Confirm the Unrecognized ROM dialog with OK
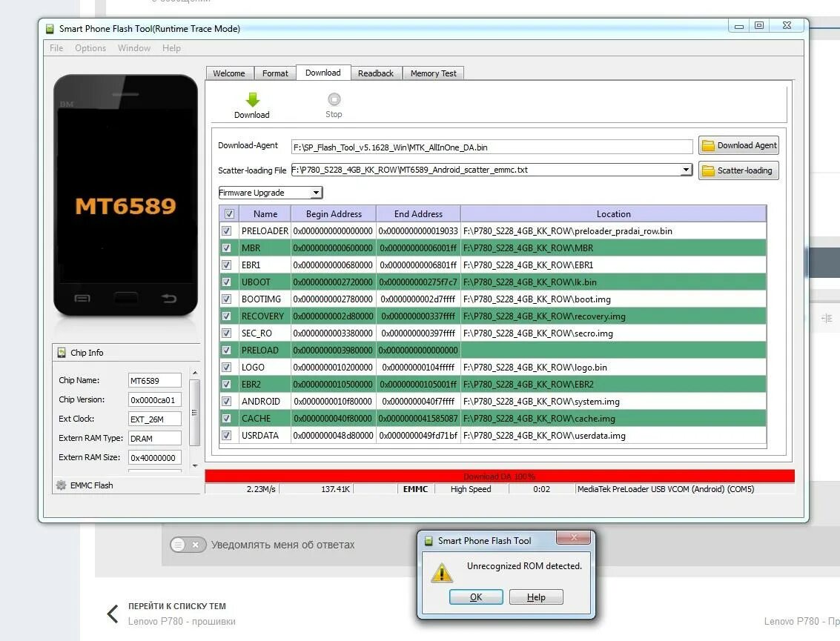840x641 pixels. (476, 597)
